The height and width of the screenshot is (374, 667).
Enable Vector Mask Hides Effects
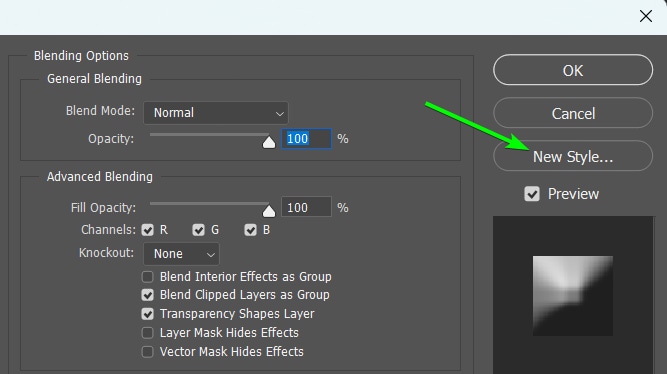click(148, 352)
